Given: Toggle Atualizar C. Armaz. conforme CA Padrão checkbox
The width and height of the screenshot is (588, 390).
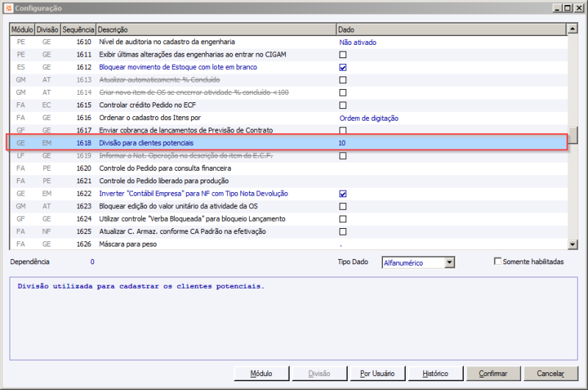Looking at the screenshot, I should pyautogui.click(x=343, y=232).
